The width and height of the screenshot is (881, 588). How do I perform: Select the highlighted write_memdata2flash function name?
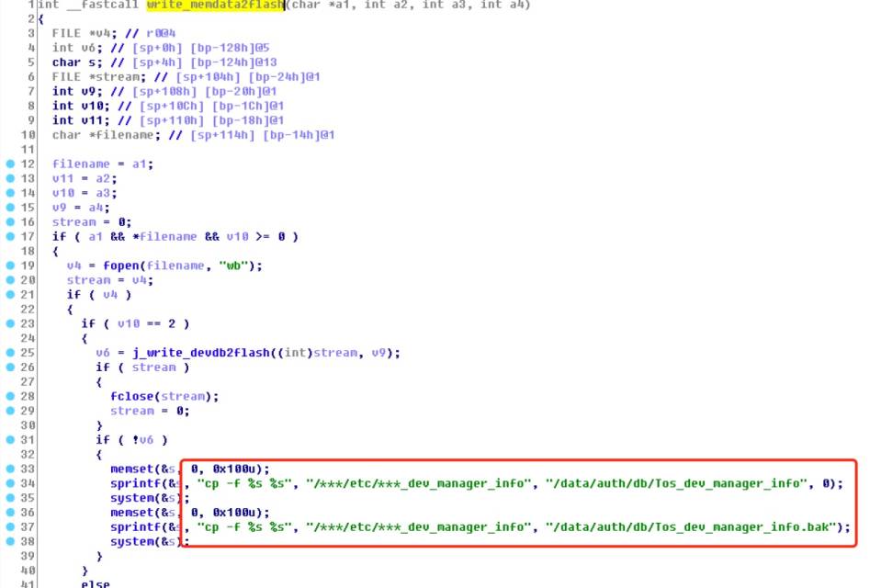point(215,5)
